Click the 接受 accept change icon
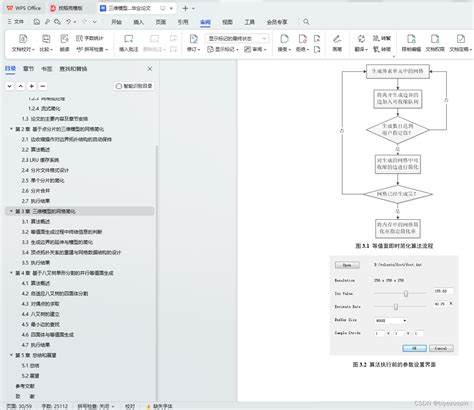The height and width of the screenshot is (410, 474). click(x=284, y=39)
